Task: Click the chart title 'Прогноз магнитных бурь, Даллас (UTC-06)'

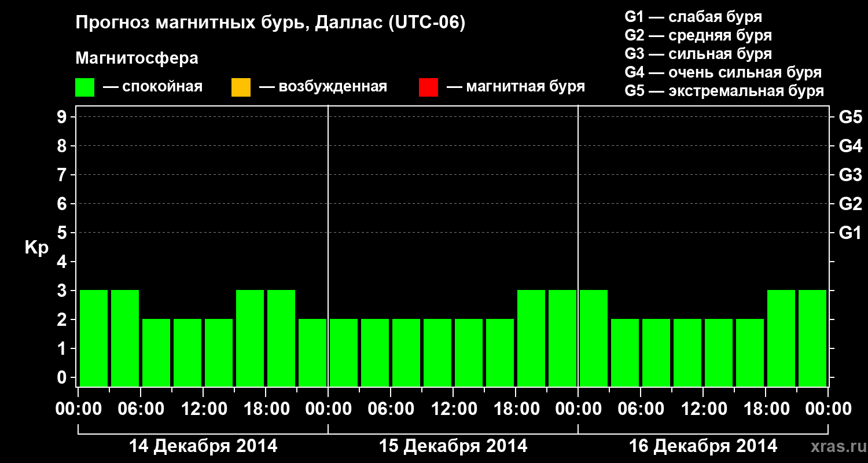Action: (271, 24)
